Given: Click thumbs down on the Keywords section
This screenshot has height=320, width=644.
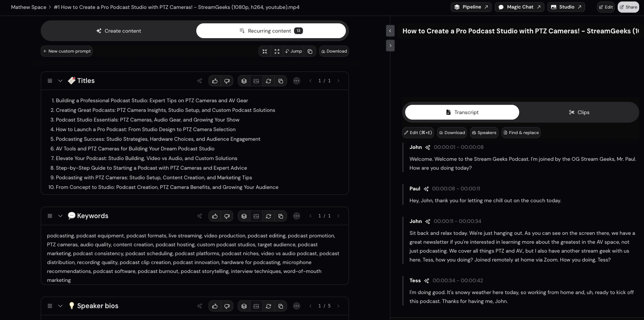Looking at the screenshot, I should tap(227, 216).
